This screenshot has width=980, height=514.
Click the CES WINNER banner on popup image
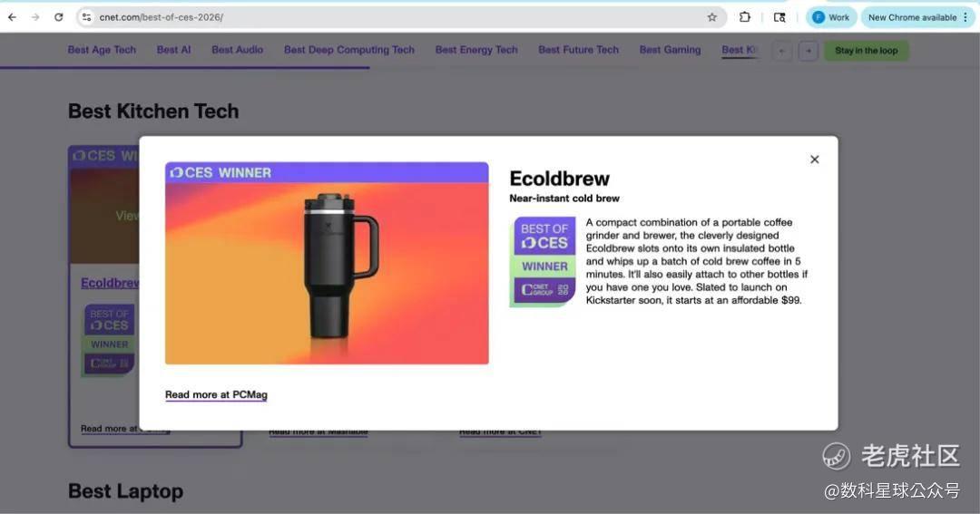click(327, 172)
